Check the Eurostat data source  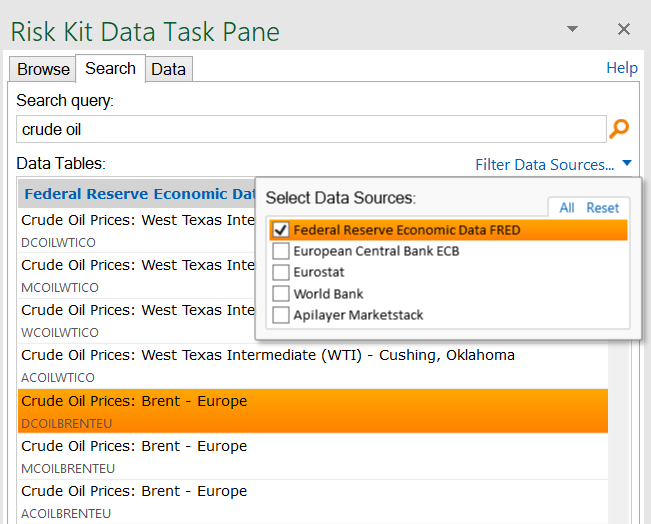point(281,272)
